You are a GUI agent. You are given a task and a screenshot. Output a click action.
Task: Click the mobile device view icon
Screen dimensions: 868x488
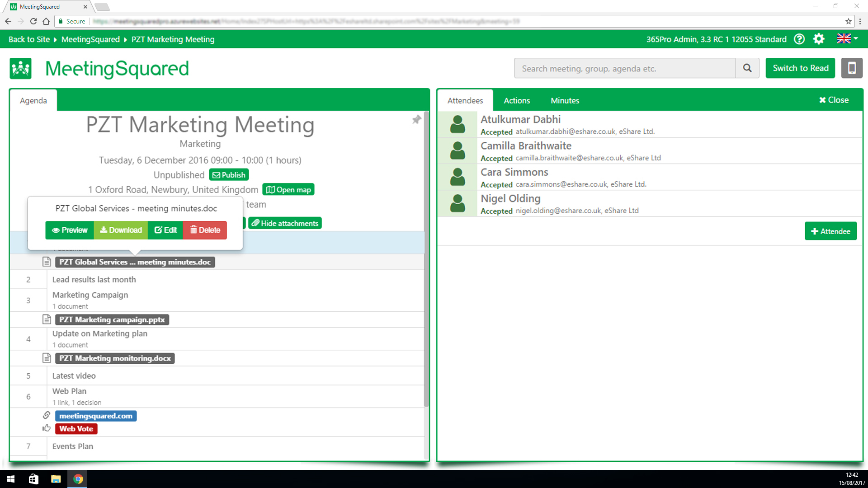pyautogui.click(x=852, y=68)
